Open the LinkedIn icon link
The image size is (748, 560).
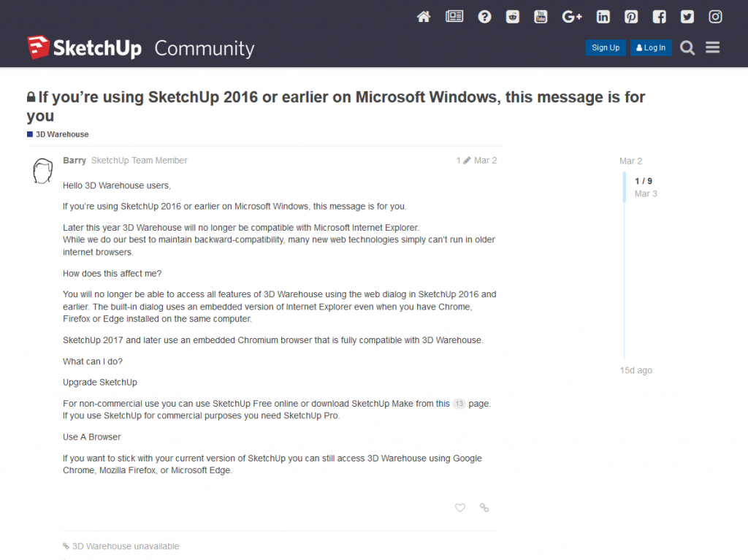point(603,17)
